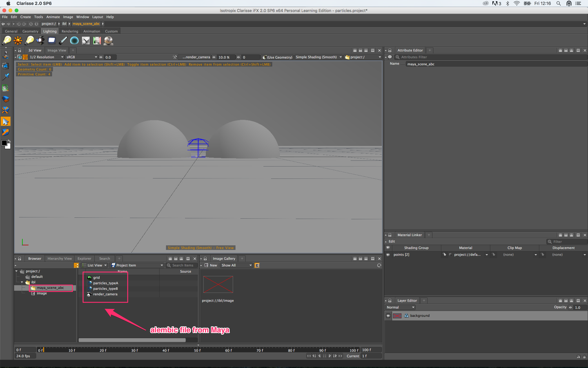Go back in browser history
Screen dimensions: 588x368
pyautogui.click(x=3, y=24)
